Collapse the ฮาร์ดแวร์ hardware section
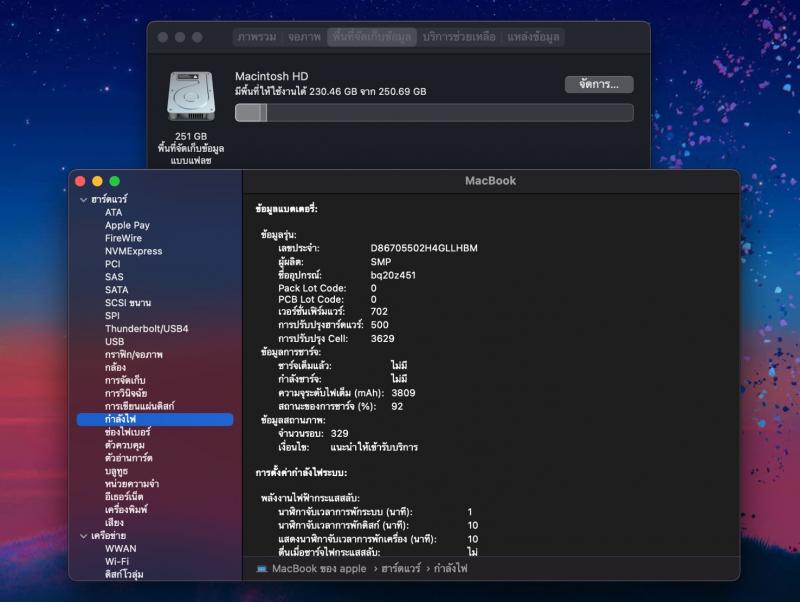The width and height of the screenshot is (800, 602). [x=84, y=200]
